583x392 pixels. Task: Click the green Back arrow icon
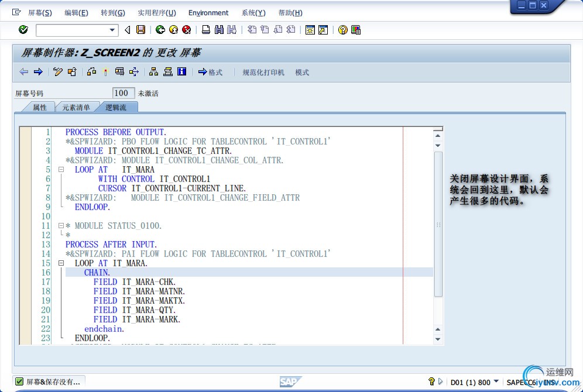point(160,30)
